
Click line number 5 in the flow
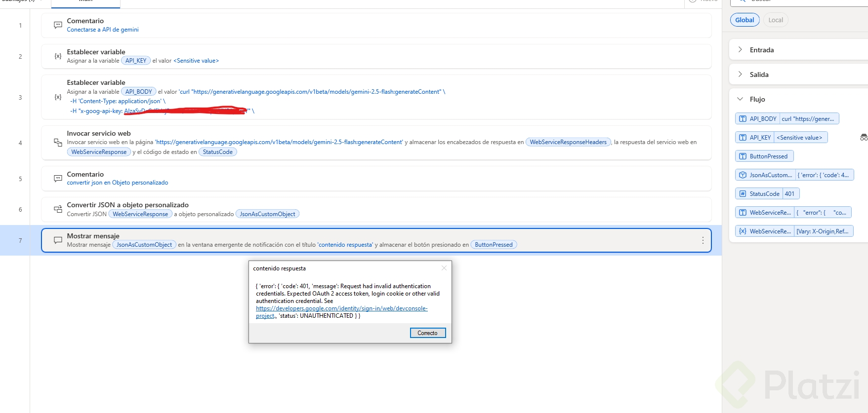click(20, 179)
